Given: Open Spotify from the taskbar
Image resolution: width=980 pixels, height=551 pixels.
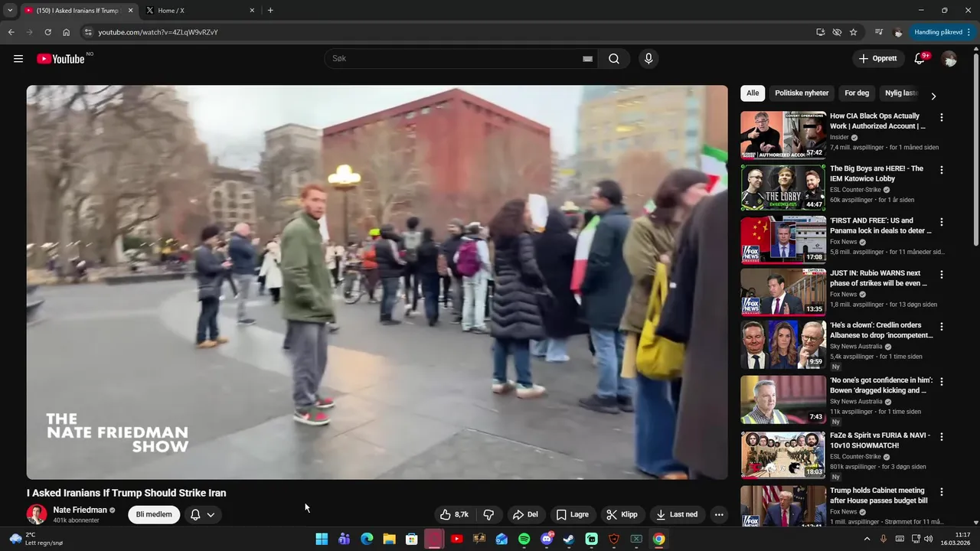Looking at the screenshot, I should (524, 539).
